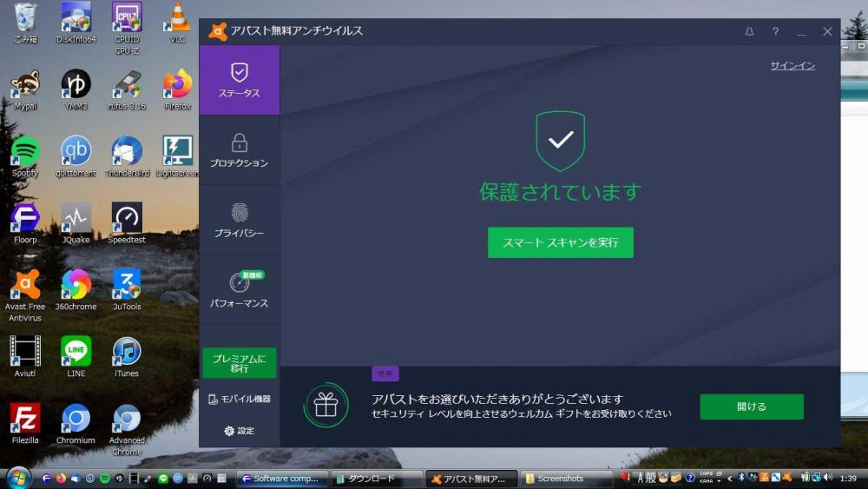Switch to ダウンロード taskbar window

click(377, 479)
